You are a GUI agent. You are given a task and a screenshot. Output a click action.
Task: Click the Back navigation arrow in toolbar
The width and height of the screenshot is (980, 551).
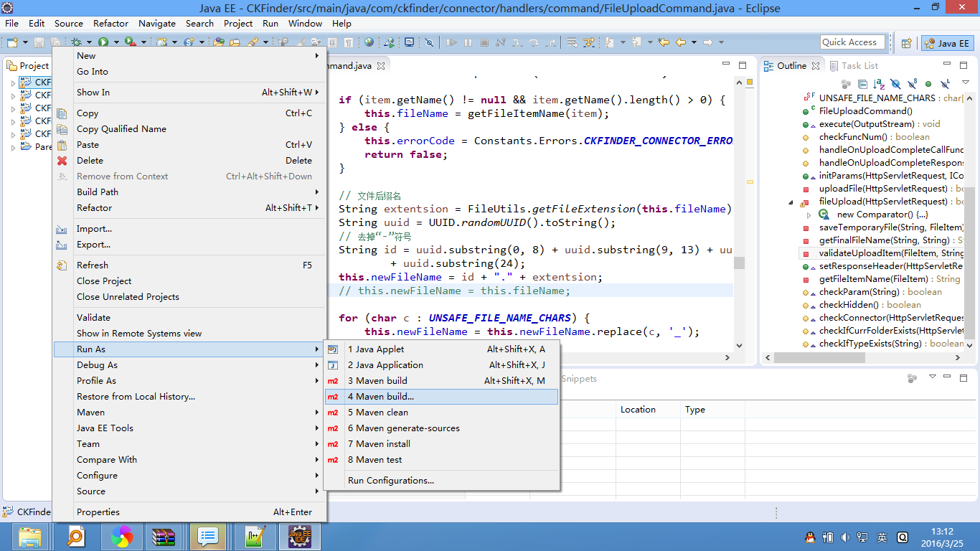tap(680, 42)
